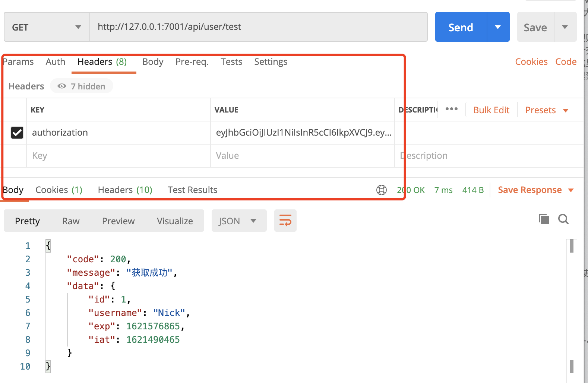The image size is (588, 383).
Task: Open the Code link
Action: [x=566, y=62]
